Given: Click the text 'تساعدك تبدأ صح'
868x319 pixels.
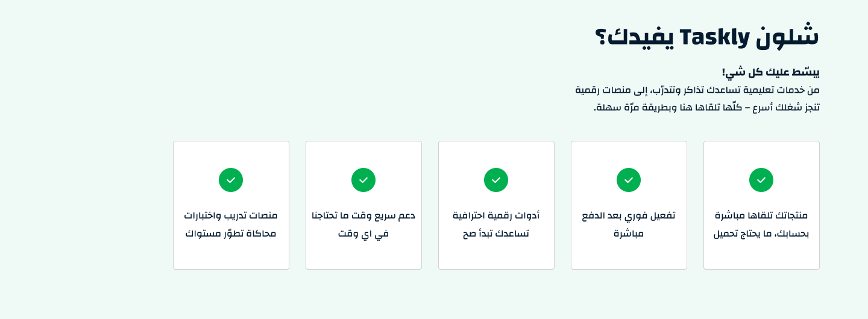Looking at the screenshot, I should [496, 234].
